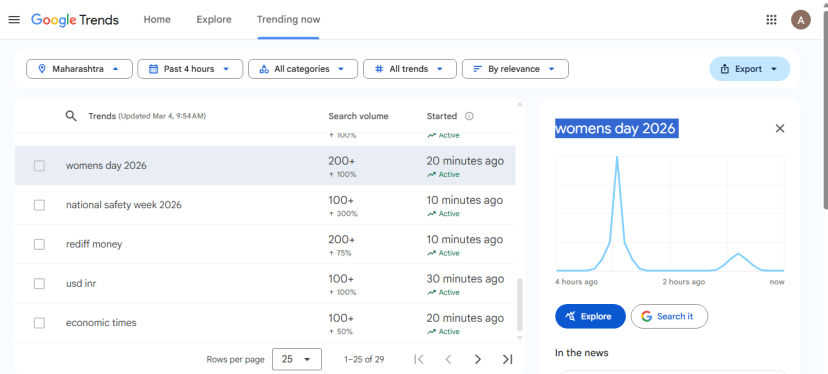Open the hamburger main menu
The image size is (828, 374).
click(14, 20)
